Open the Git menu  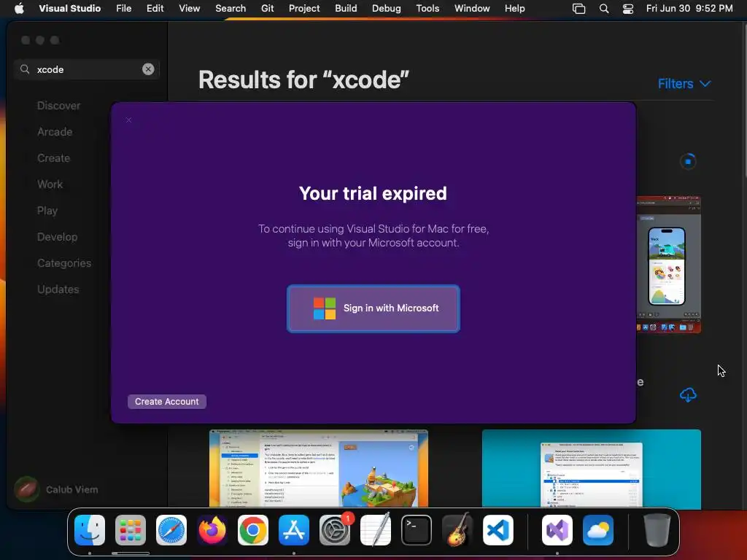[267, 8]
